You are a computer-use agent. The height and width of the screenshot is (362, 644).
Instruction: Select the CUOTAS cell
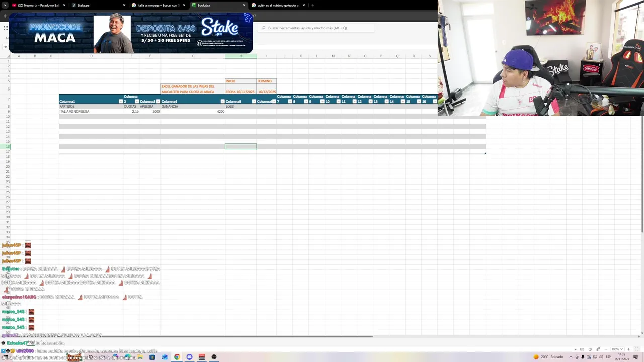131,107
